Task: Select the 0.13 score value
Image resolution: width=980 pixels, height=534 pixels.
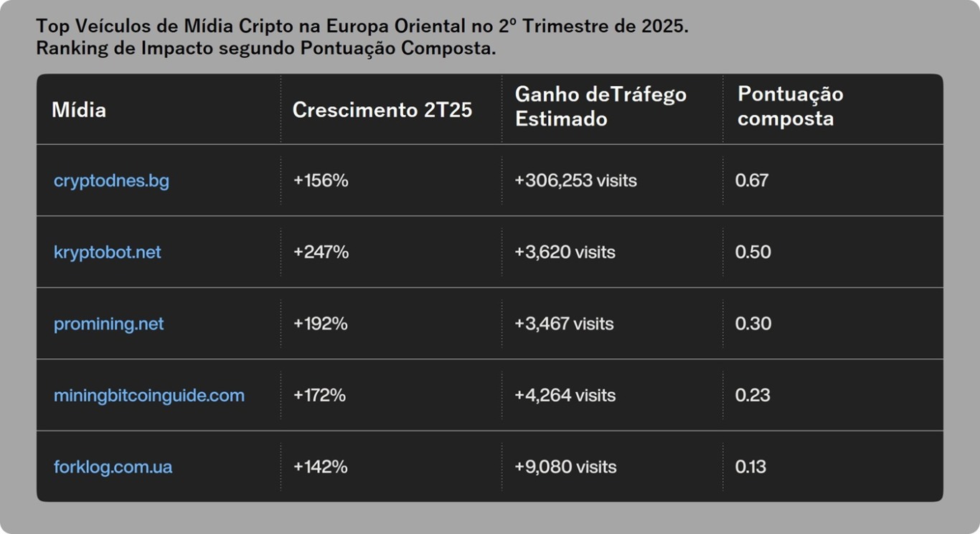Action: click(x=750, y=467)
